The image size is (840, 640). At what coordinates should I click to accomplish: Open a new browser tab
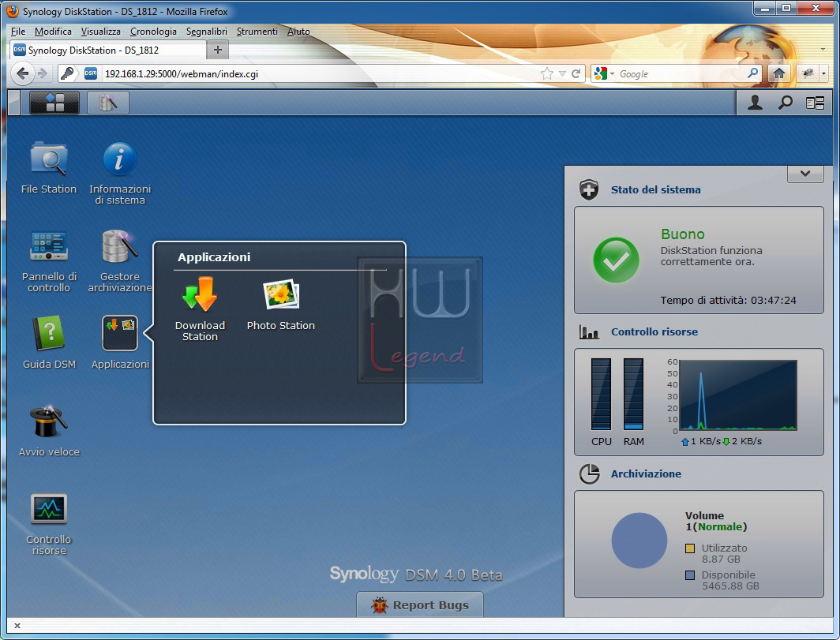tap(218, 50)
